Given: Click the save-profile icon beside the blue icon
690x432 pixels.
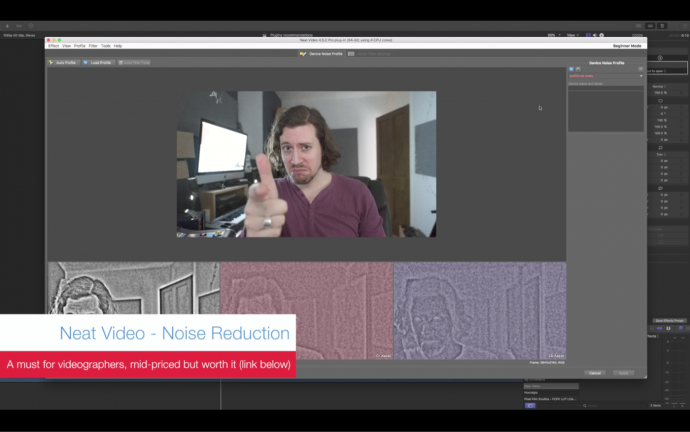Looking at the screenshot, I should click(x=578, y=69).
